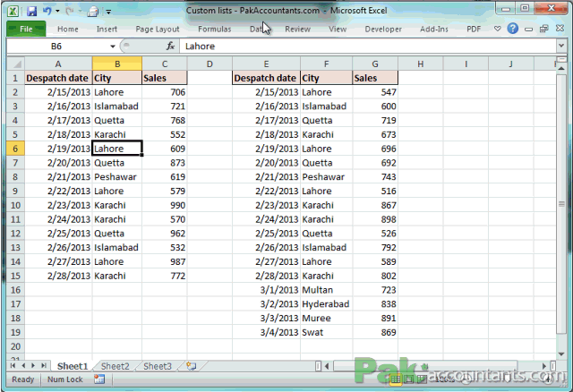Image resolution: width=573 pixels, height=392 pixels.
Task: Click the Insert Worksheet tab icon
Action: [191, 366]
